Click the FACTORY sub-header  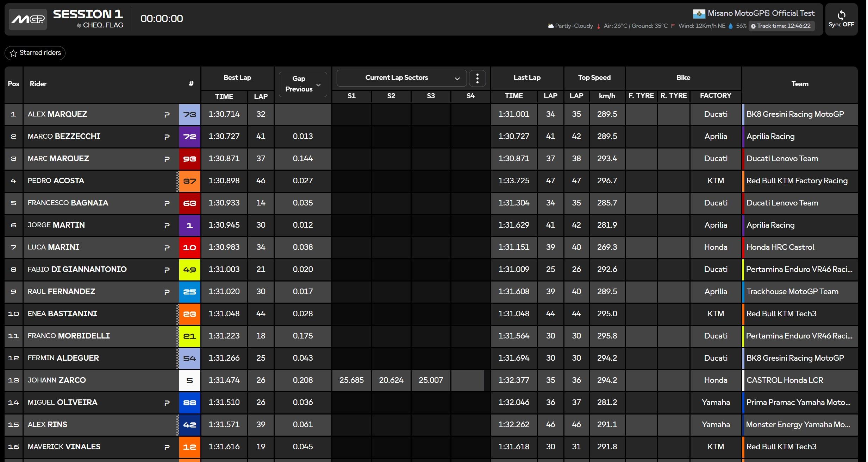[716, 96]
